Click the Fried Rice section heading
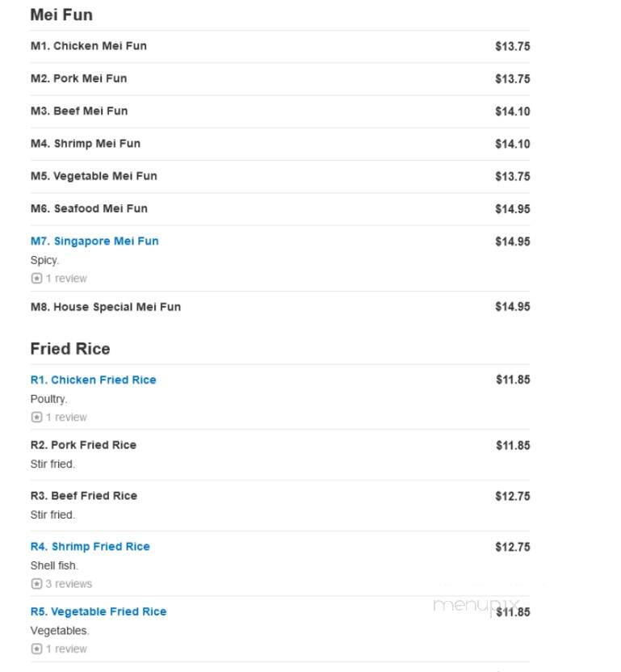 coord(70,349)
